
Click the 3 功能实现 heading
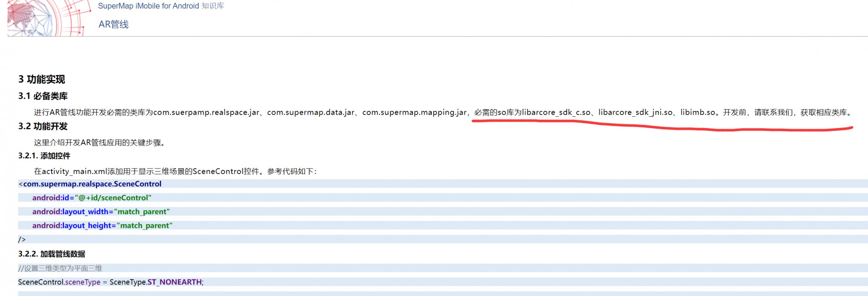click(x=42, y=79)
